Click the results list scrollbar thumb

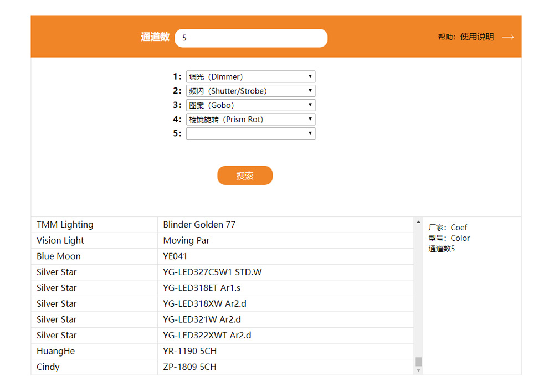coord(418,362)
